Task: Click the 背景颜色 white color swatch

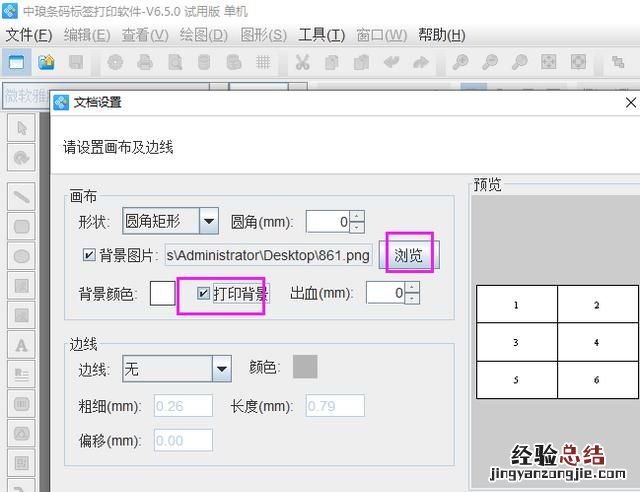Action: coord(162,293)
